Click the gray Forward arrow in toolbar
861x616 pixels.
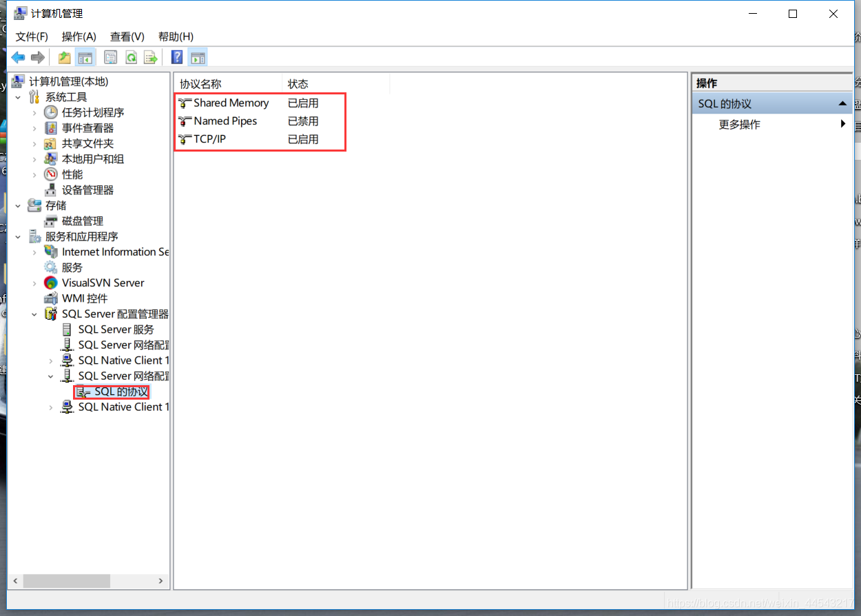pos(38,58)
